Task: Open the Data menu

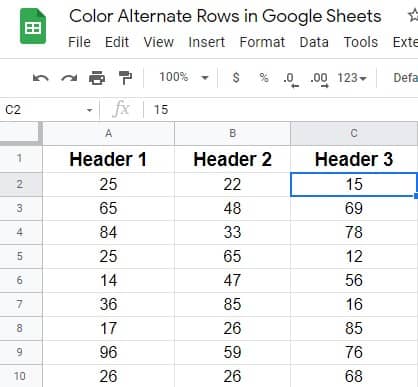Action: click(314, 42)
